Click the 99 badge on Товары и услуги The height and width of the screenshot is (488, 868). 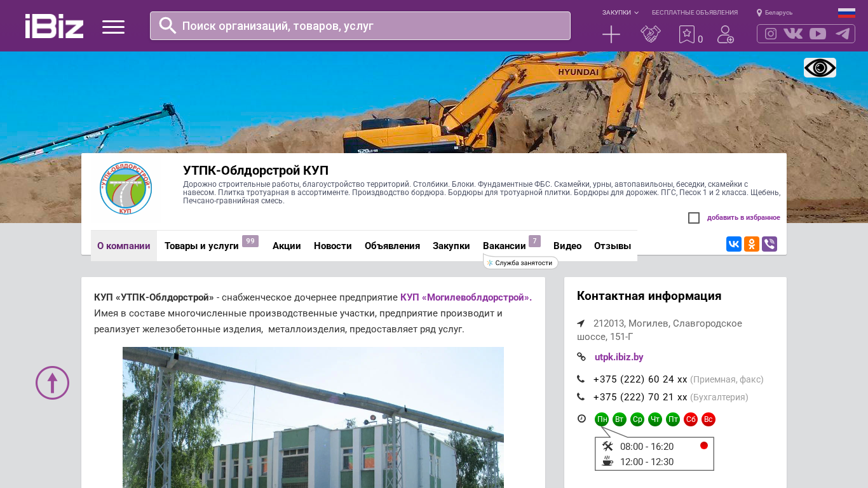coord(250,241)
